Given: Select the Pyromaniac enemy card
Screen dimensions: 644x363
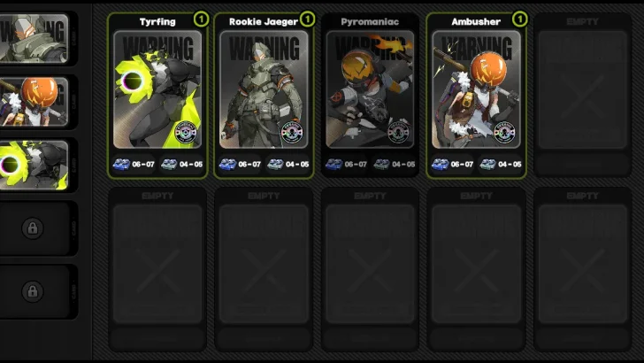Looking at the screenshot, I should pyautogui.click(x=370, y=96).
